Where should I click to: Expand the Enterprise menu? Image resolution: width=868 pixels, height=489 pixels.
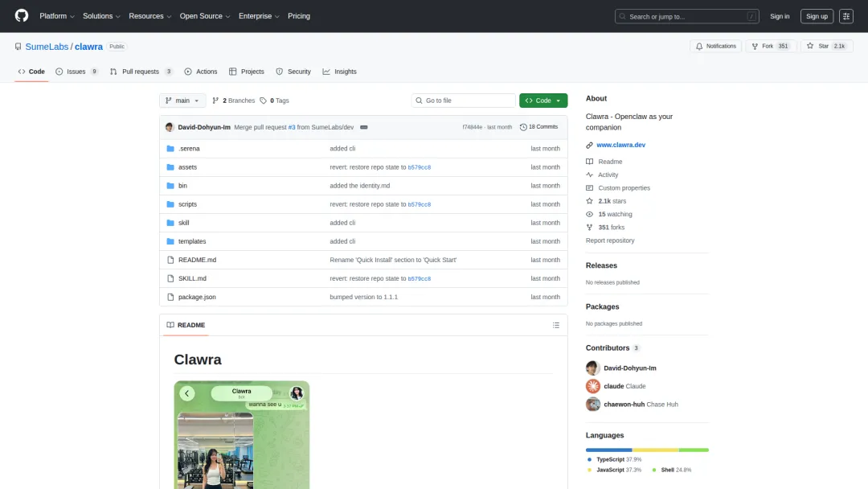259,16
